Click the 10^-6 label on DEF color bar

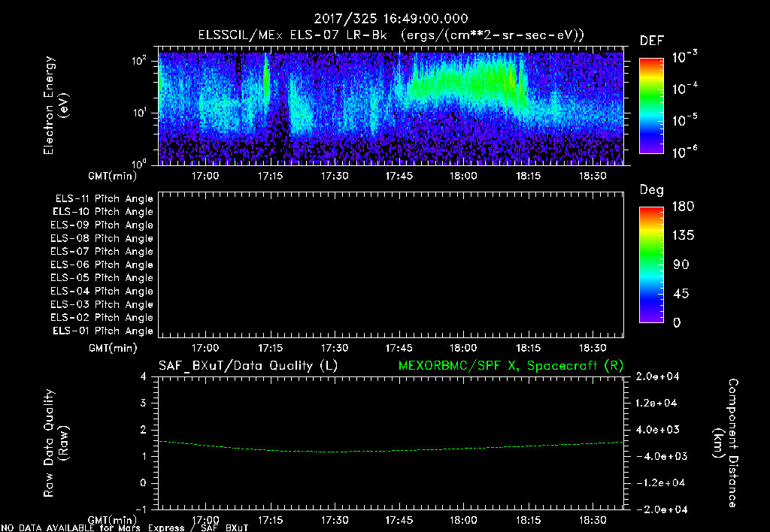pyautogui.click(x=684, y=152)
